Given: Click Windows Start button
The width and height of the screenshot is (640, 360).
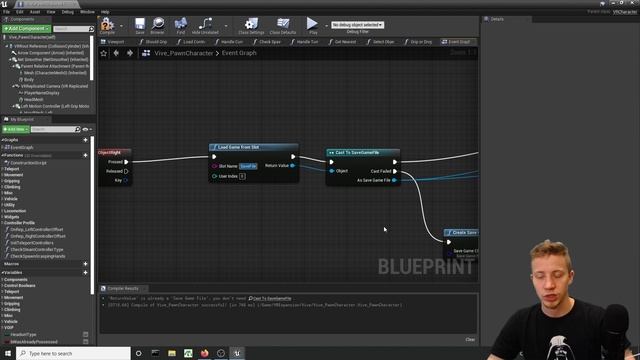Looking at the screenshot, I should pyautogui.click(x=7, y=353).
